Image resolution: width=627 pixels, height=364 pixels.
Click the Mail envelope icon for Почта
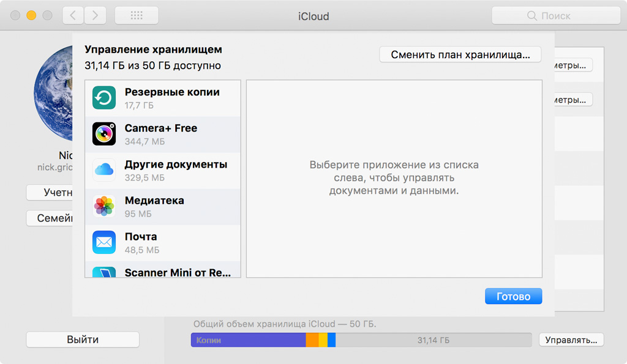click(104, 242)
